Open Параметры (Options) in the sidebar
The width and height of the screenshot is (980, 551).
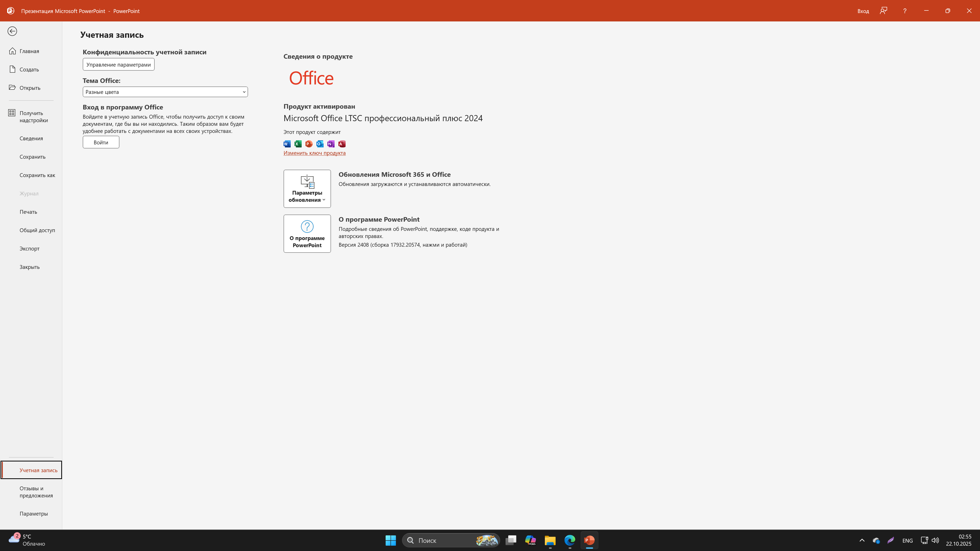(x=33, y=513)
